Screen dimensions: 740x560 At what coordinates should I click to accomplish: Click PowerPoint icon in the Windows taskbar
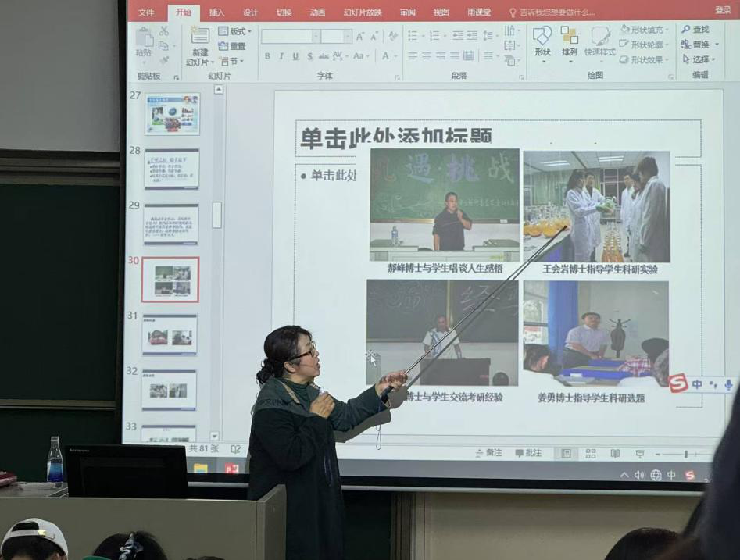[x=231, y=469]
